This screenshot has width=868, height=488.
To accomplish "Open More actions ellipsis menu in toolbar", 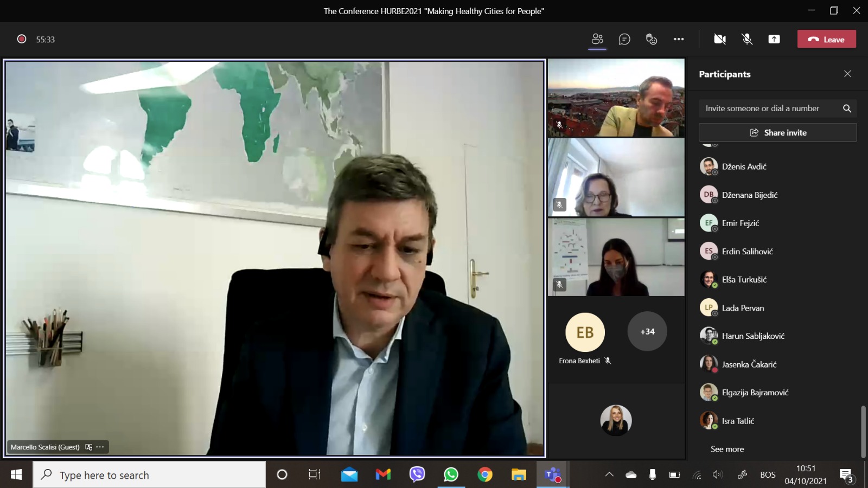I will pos(679,39).
